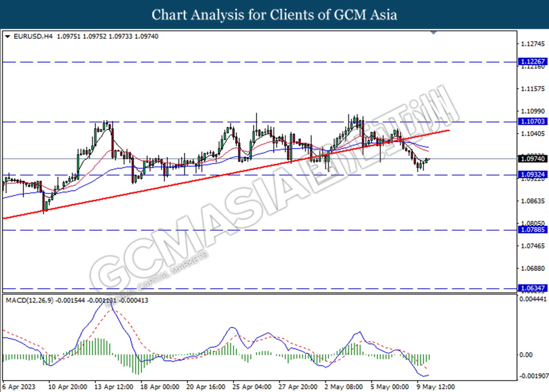The height and width of the screenshot is (392, 549).
Task: Click the 10 Apr 20:00 time label
Action: pyautogui.click(x=68, y=387)
